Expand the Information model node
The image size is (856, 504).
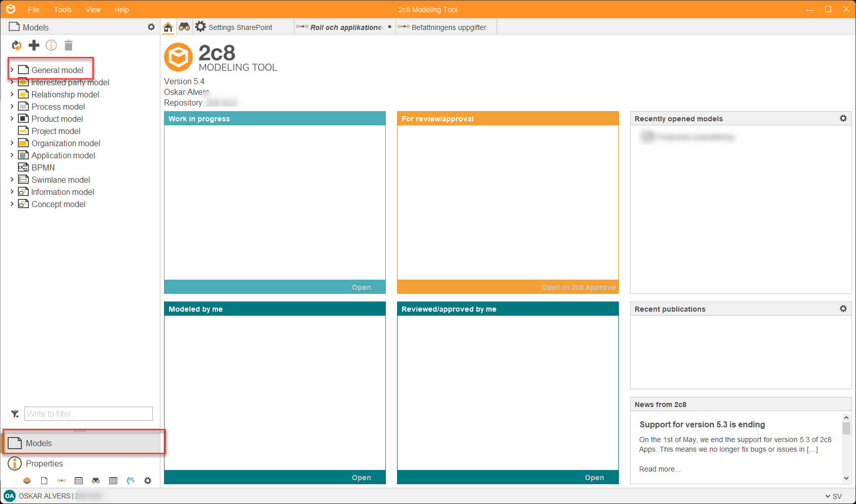[x=12, y=192]
